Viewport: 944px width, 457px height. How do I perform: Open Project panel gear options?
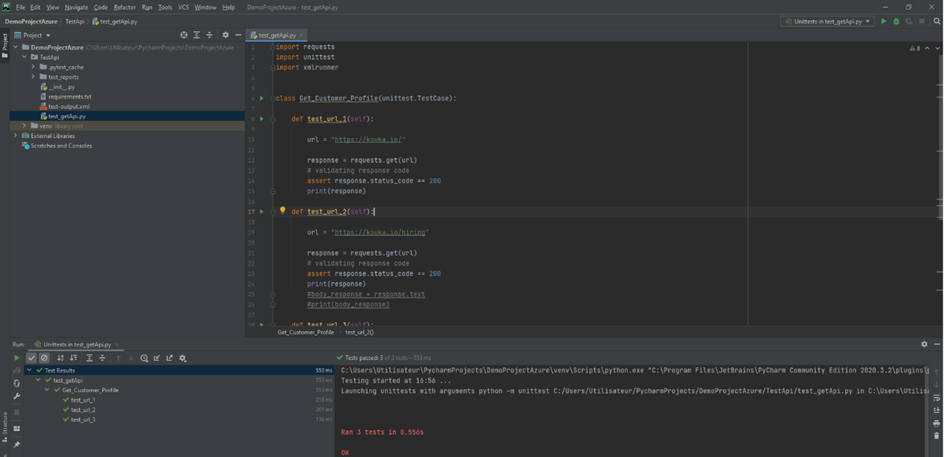coord(225,35)
